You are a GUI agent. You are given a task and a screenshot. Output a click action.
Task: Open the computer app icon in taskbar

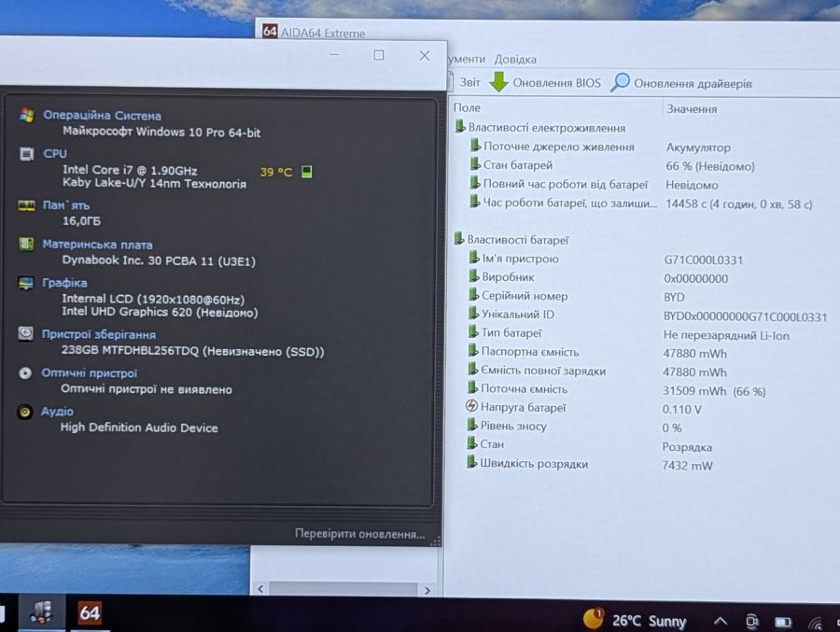pyautogui.click(x=41, y=612)
